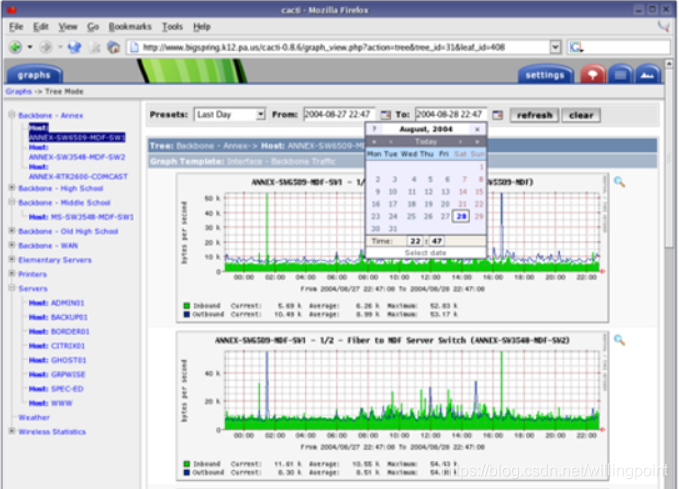Zoom the 1/2 Fiber graph magnifier icon
679x489 pixels.
pyautogui.click(x=619, y=340)
